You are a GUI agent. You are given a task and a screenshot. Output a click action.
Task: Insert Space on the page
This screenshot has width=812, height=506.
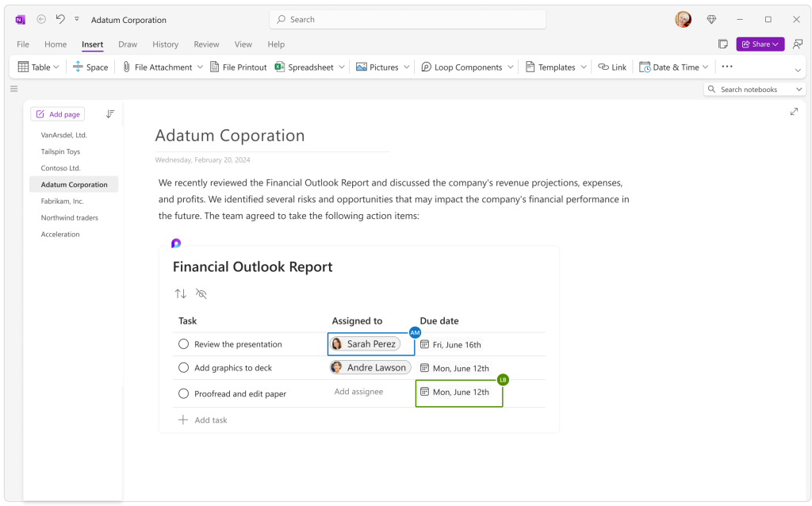tap(90, 67)
